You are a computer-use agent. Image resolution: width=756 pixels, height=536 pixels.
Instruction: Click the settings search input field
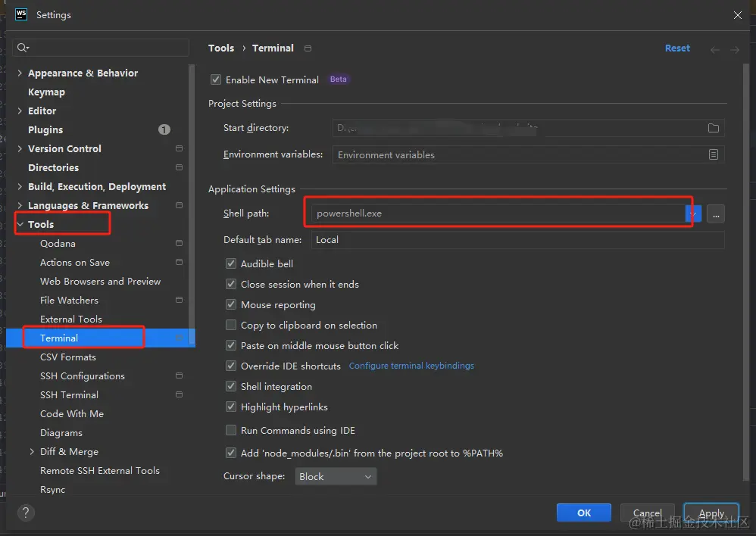pos(101,47)
